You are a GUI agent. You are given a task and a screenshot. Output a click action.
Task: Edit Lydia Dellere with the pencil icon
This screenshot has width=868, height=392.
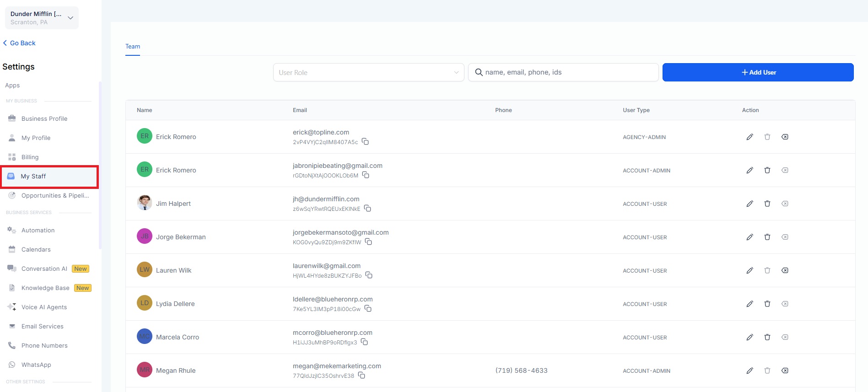749,304
